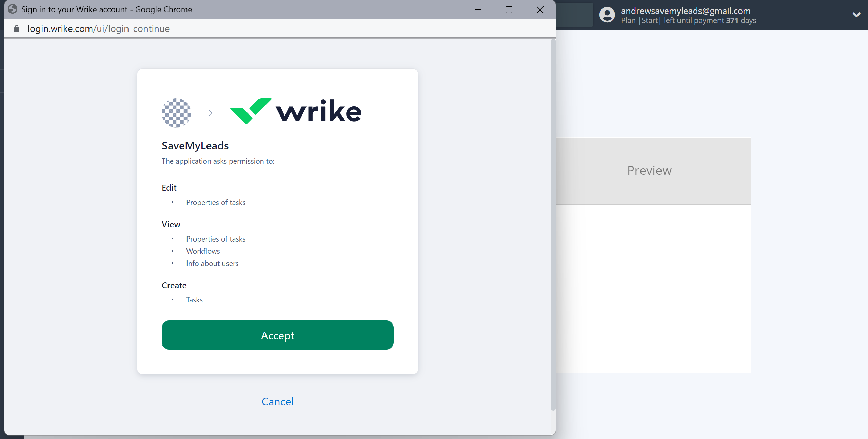Click the Cancel link below the permissions card
Image resolution: width=868 pixels, height=439 pixels.
(277, 401)
